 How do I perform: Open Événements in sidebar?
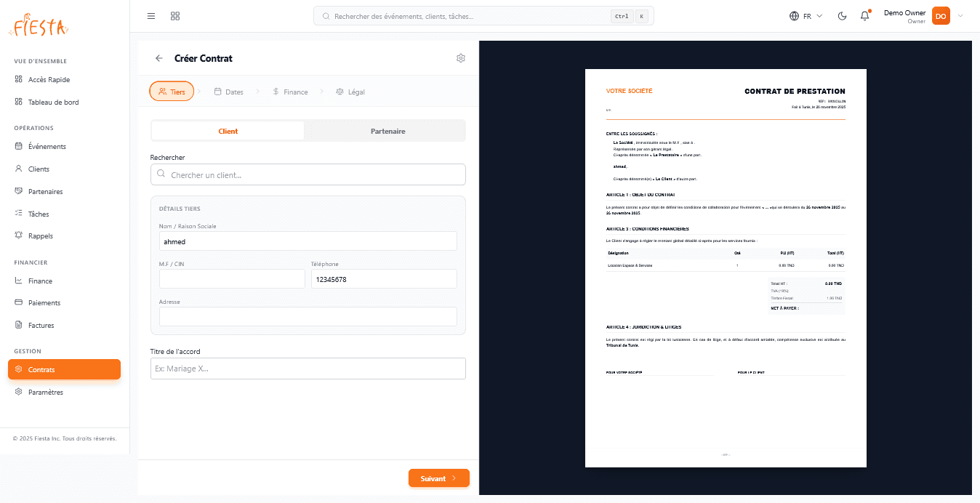(65, 147)
